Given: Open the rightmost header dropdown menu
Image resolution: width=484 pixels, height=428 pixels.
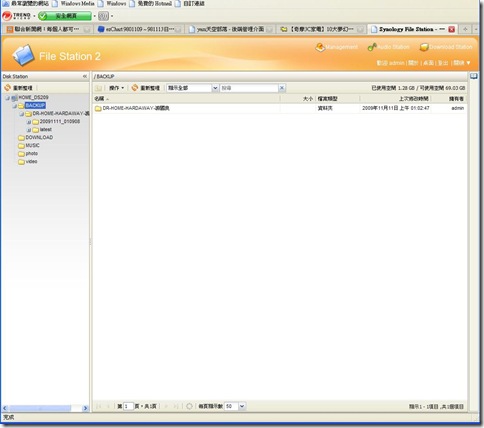Looking at the screenshot, I should point(462,63).
